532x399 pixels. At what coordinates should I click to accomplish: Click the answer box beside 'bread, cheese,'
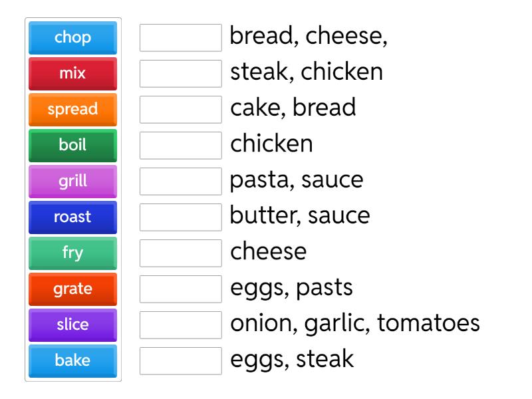click(x=181, y=38)
